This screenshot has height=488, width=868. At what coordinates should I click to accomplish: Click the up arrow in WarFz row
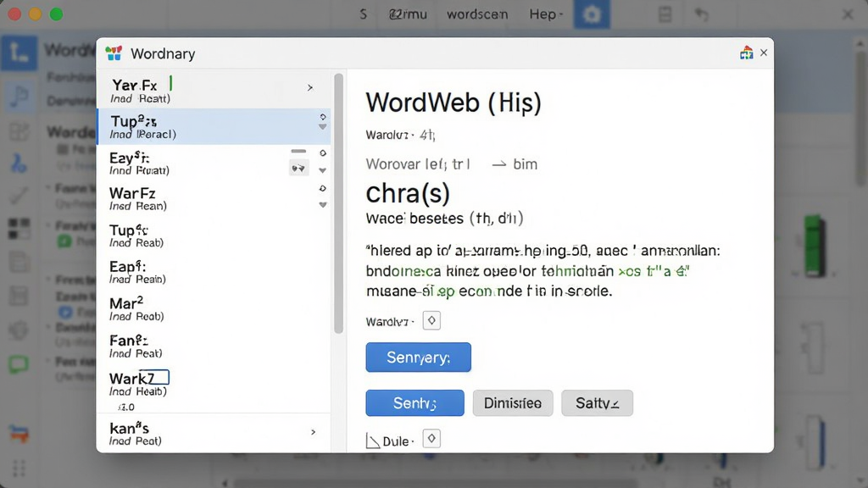point(323,188)
